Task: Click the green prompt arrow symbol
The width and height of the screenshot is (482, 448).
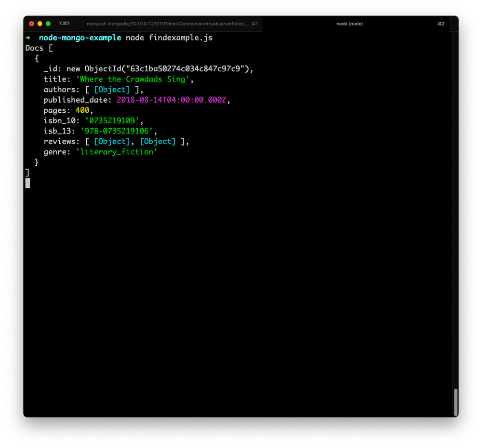Action: point(28,37)
